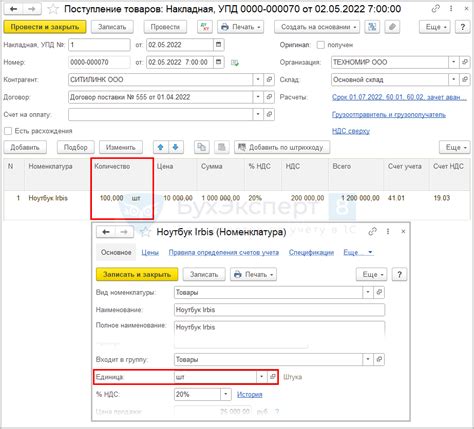
Task: Click the Грузоотправитель и грузополучатель link
Action: (x=389, y=115)
